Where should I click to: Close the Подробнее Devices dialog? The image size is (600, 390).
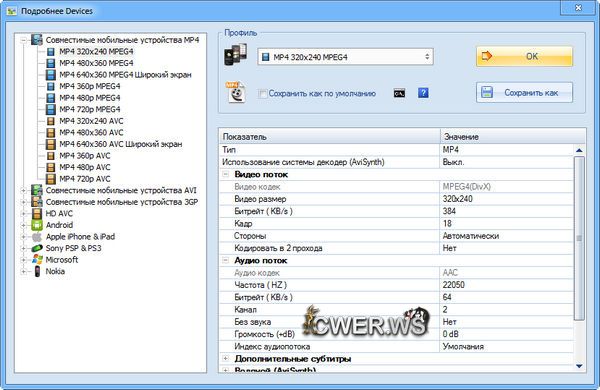[x=578, y=7]
